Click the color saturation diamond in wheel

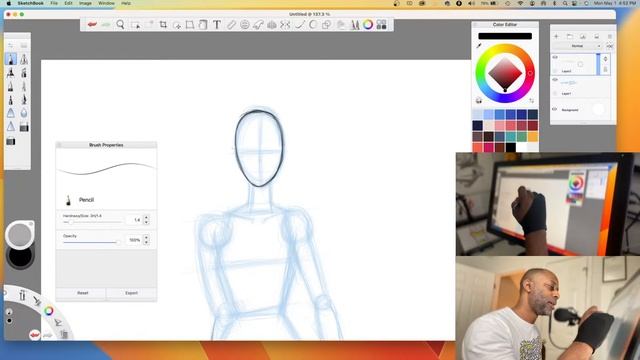505,73
